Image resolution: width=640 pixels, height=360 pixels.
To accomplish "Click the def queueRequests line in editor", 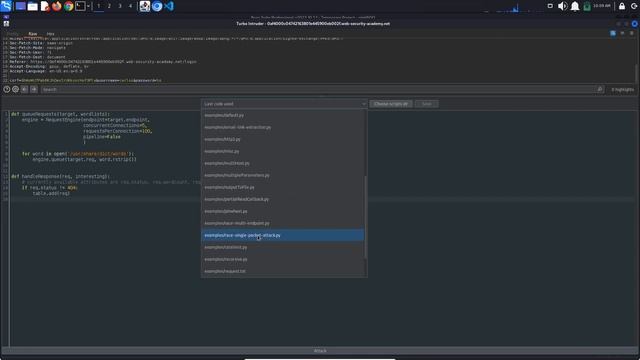I will click(x=60, y=114).
